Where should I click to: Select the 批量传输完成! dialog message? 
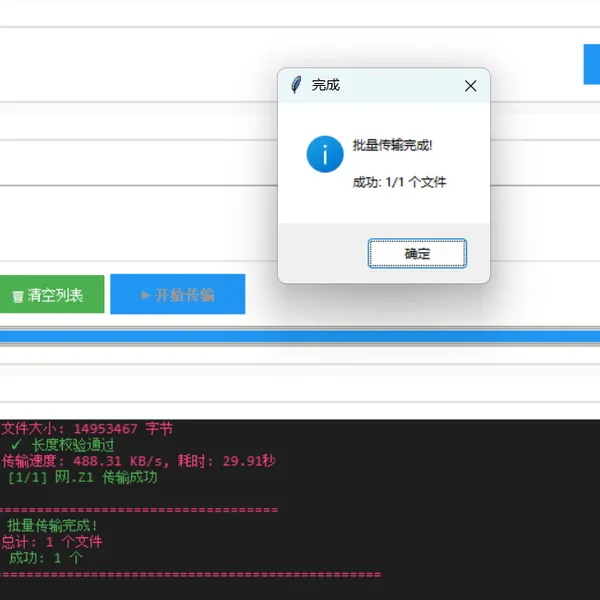(x=392, y=145)
